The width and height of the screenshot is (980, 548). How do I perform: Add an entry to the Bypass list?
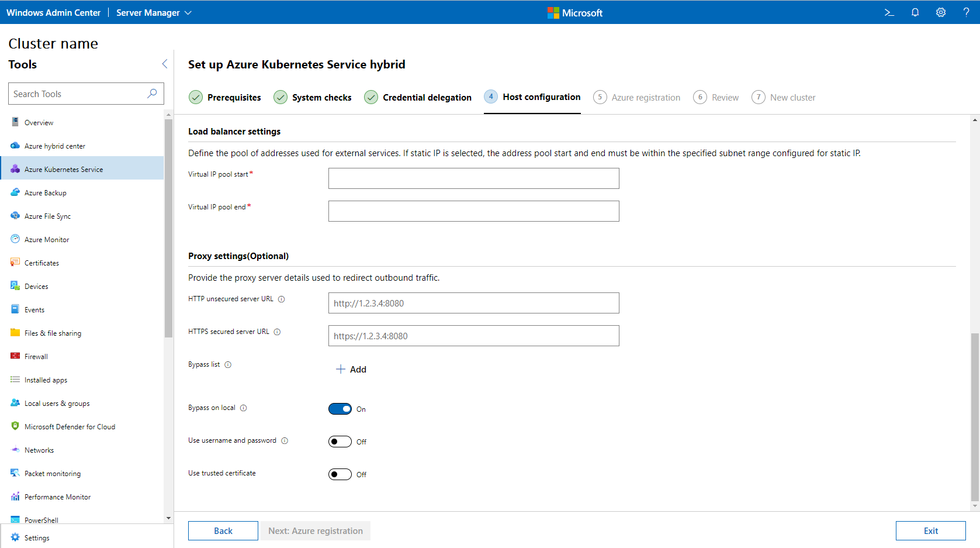point(351,370)
